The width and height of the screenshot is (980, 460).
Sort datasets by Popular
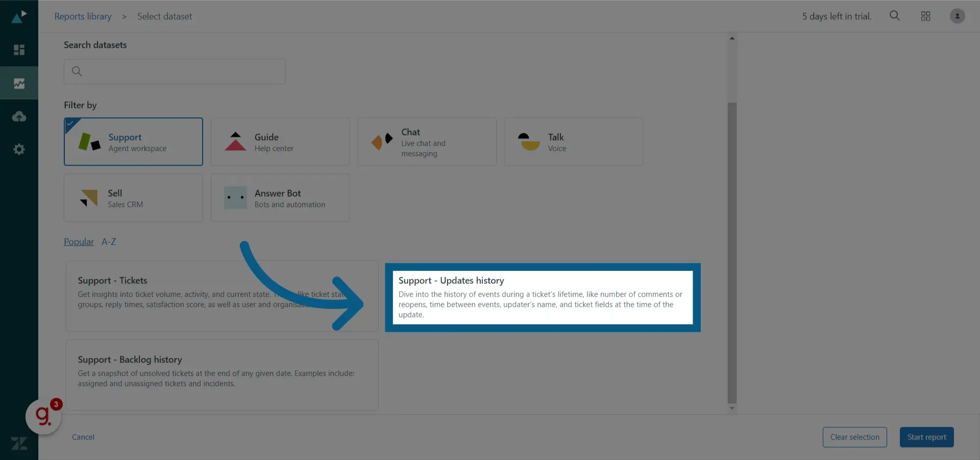coord(79,242)
